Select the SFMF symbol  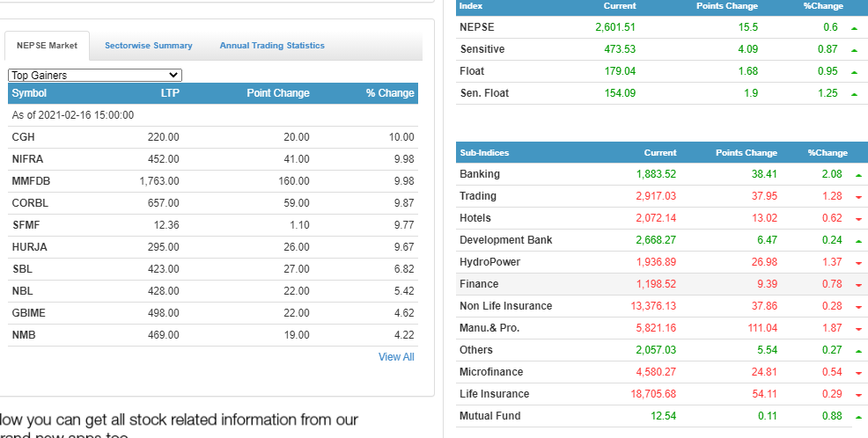26,225
